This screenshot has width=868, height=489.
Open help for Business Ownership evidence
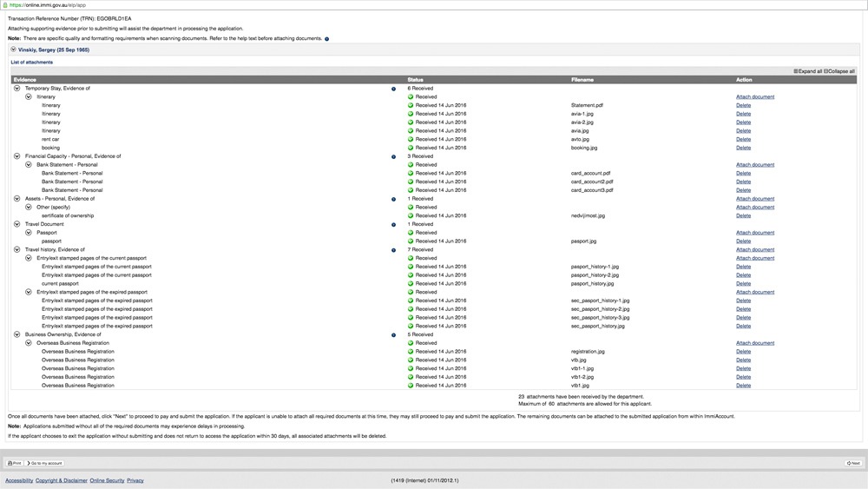pos(393,334)
